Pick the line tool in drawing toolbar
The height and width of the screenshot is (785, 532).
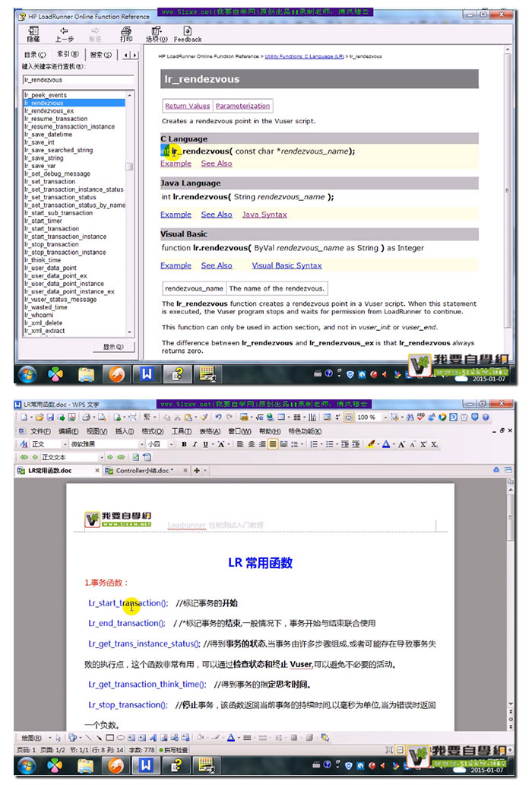point(88,737)
